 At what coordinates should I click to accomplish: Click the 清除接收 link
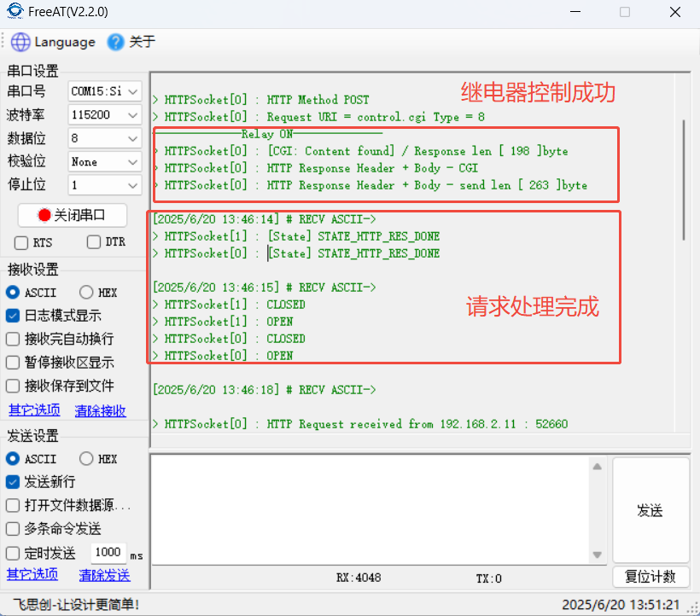click(100, 410)
